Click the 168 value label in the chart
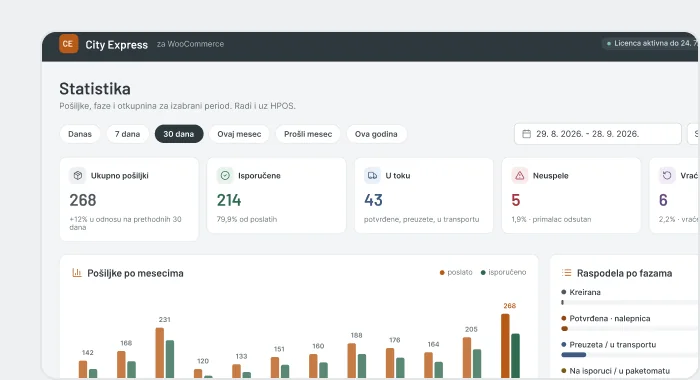Viewport: 700px width, 380px height. [126, 343]
